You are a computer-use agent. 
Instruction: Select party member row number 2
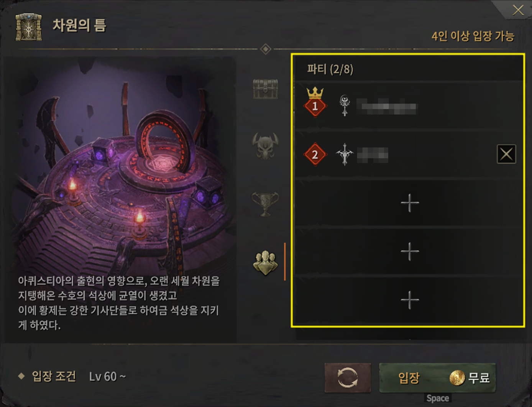point(409,154)
